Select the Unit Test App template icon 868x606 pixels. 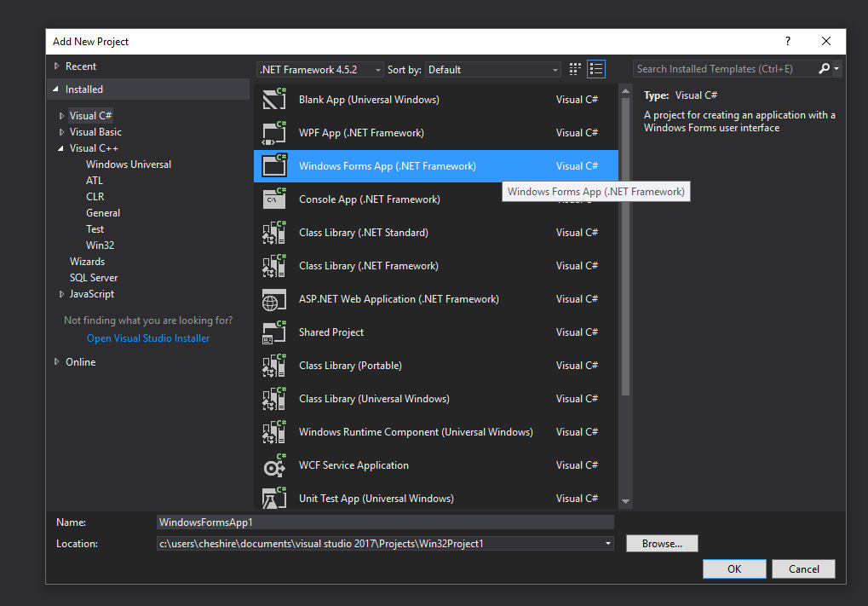point(273,498)
